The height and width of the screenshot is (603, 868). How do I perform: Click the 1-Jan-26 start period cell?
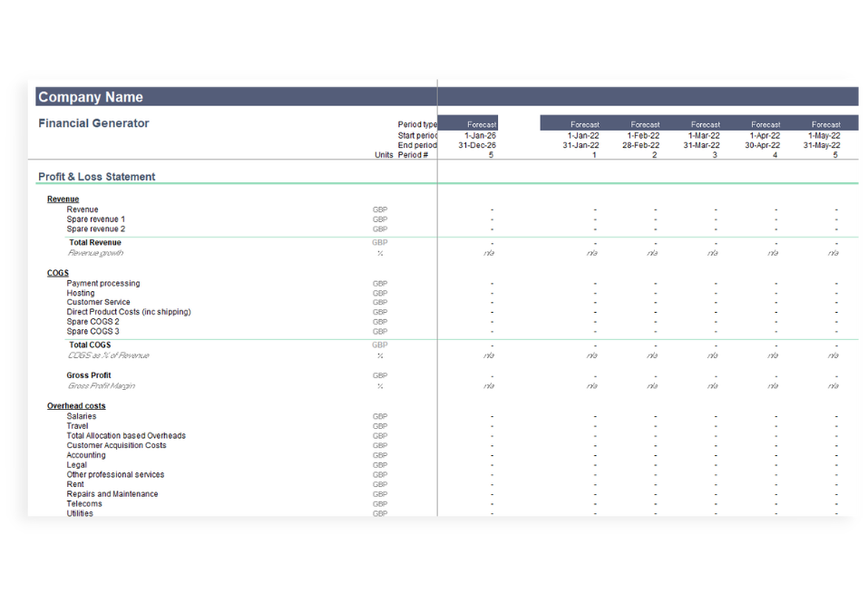480,135
